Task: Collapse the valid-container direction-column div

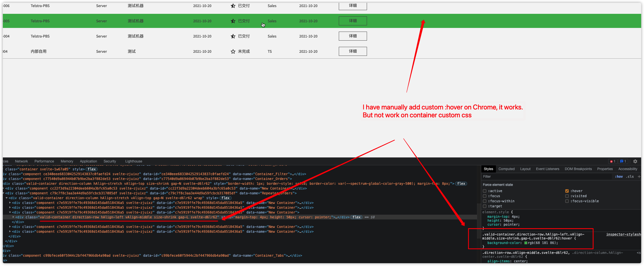Action: point(6,198)
